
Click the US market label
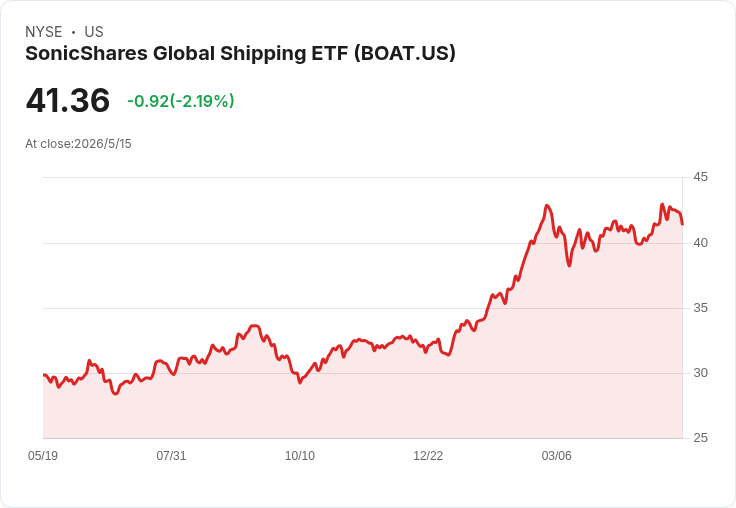[94, 32]
